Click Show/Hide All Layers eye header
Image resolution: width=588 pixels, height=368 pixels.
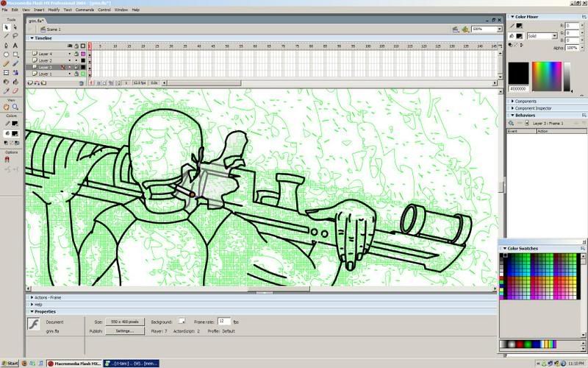point(69,46)
